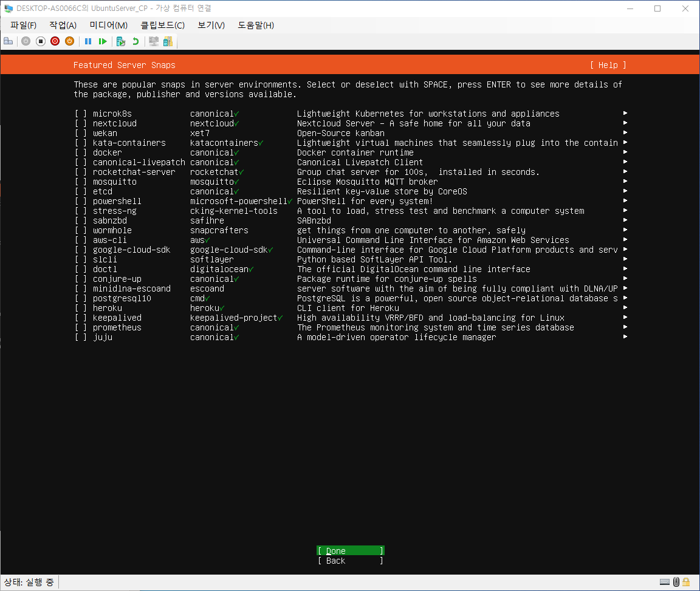
Task: Click the Done button
Action: [x=351, y=551]
